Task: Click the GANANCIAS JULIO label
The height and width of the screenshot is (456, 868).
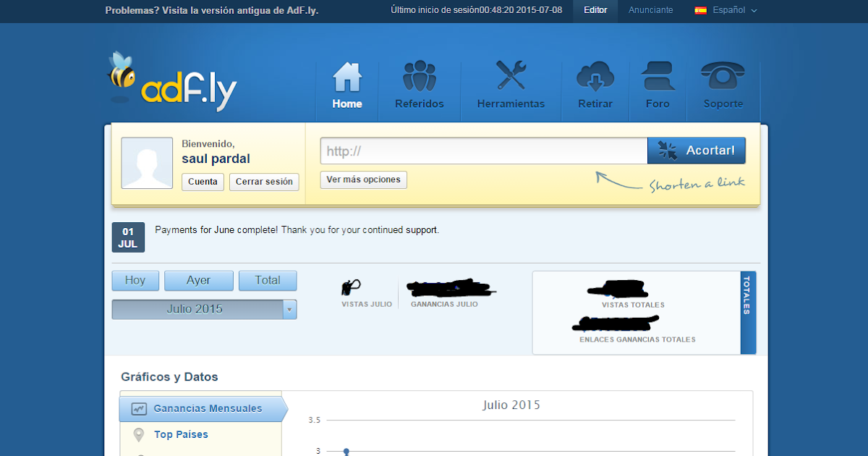Action: point(444,304)
